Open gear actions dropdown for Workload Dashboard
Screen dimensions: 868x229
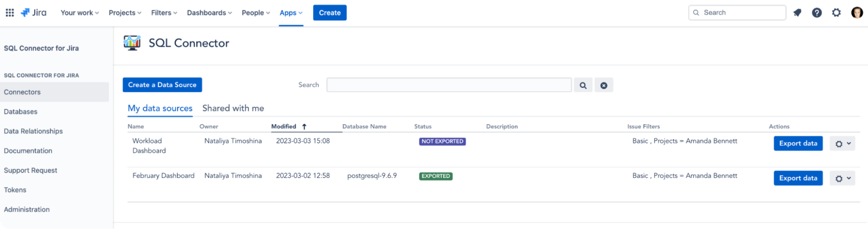pyautogui.click(x=842, y=144)
